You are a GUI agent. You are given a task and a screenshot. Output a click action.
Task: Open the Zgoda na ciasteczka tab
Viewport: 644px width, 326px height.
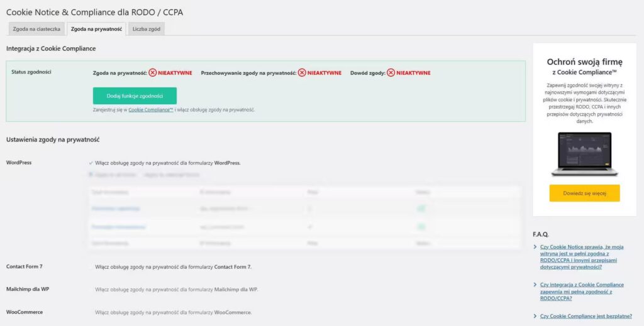36,29
